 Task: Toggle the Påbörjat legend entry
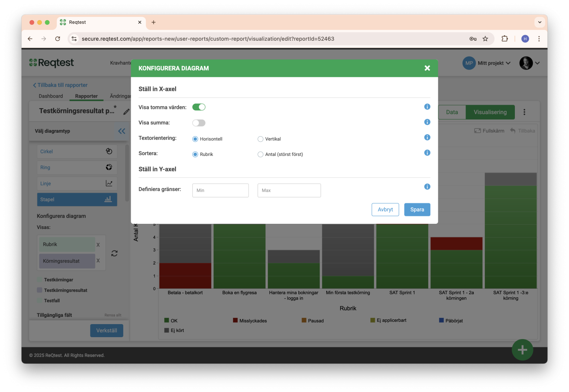451,321
